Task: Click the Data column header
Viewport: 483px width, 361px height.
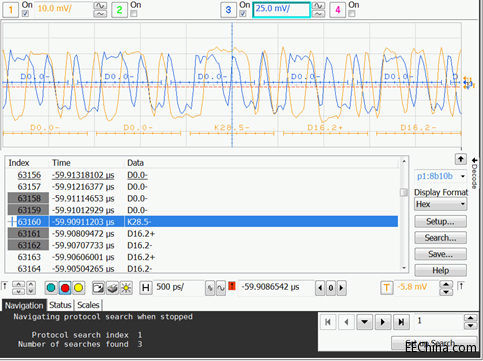Action: pyautogui.click(x=135, y=163)
